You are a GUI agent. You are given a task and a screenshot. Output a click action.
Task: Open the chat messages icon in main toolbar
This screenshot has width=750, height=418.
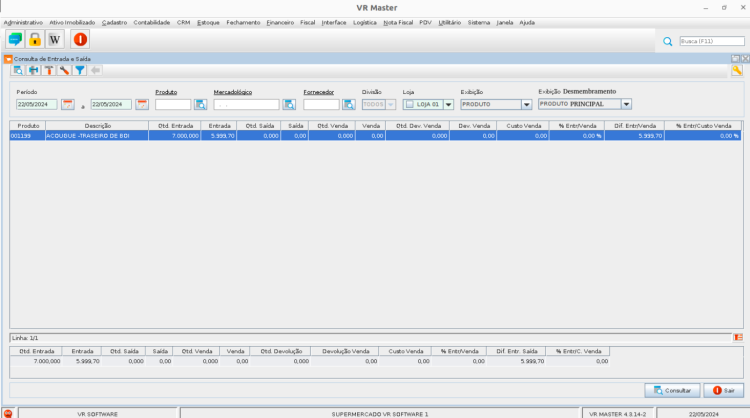tap(15, 39)
